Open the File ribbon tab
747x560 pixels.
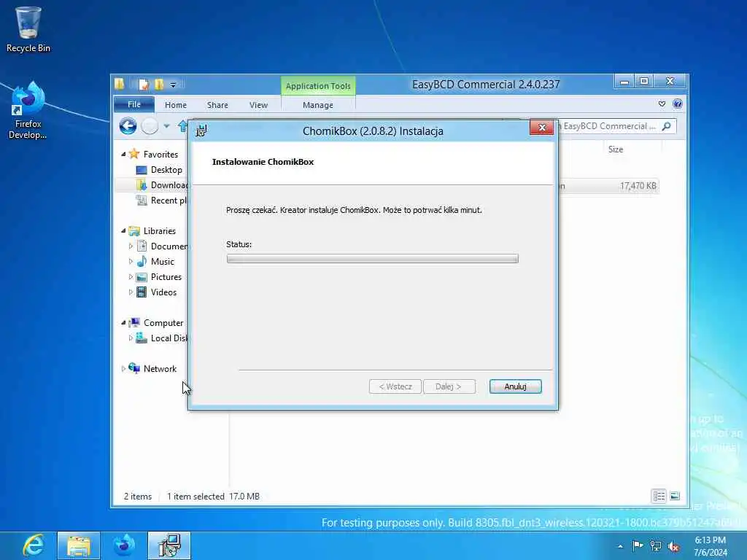tap(134, 104)
